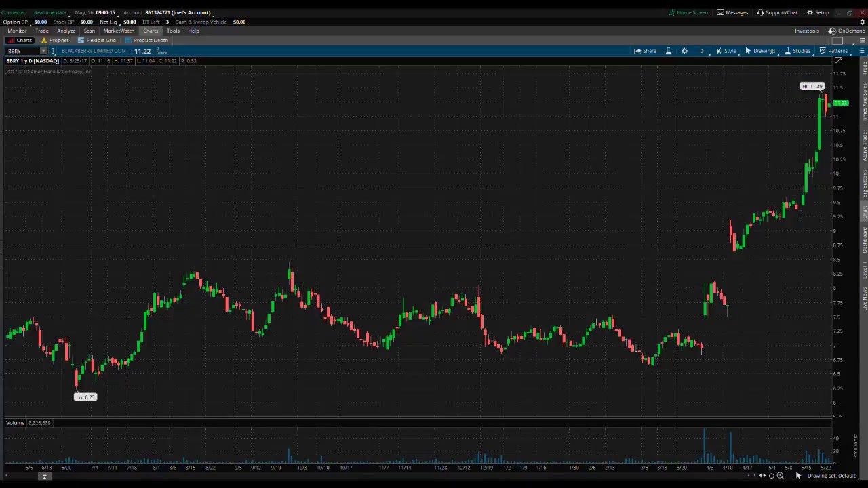Open Dashboard sidebar panel
Screen dimensions: 868x488
(x=864, y=240)
